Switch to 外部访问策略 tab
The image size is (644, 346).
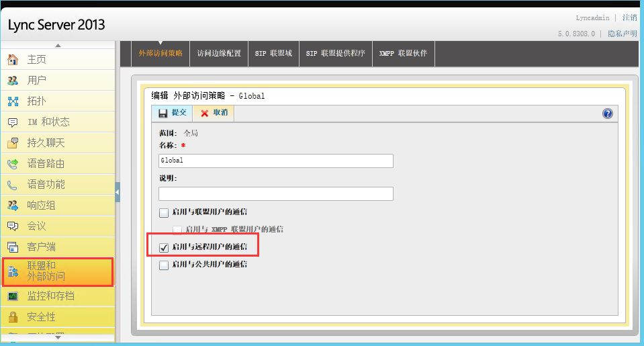pos(160,54)
